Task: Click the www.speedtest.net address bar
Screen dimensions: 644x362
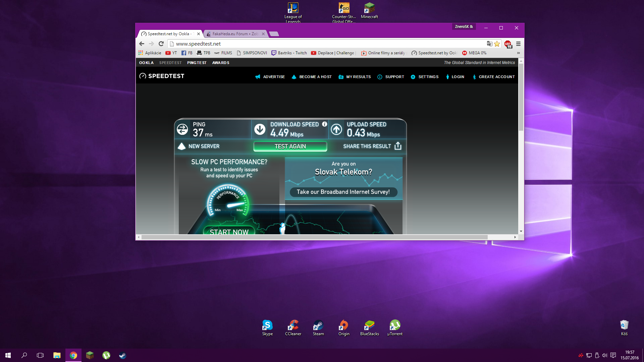Action: click(x=327, y=44)
